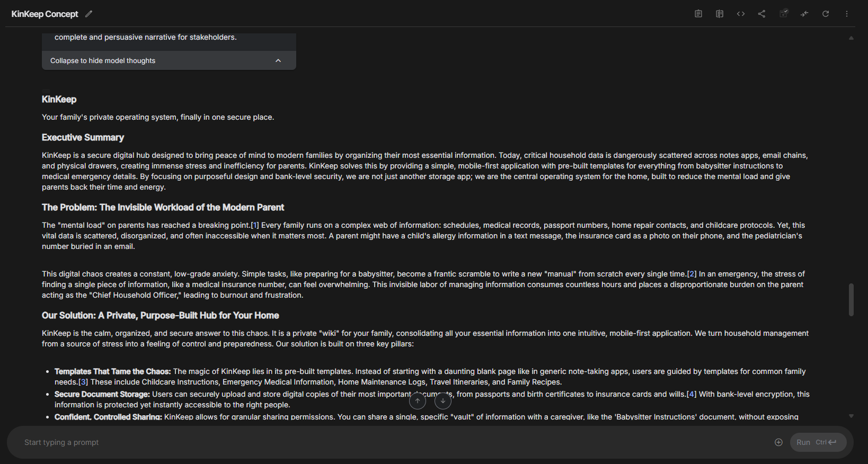
Task: Click the circular refresh arrow icon
Action: [x=826, y=14]
